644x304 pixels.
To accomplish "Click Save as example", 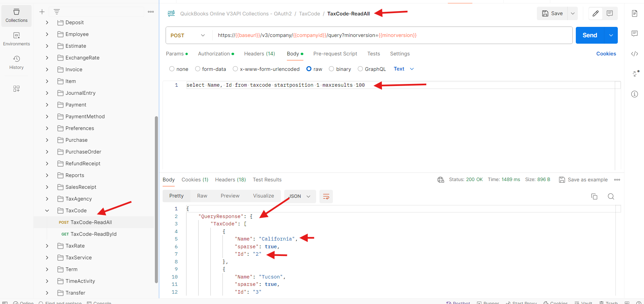I will (x=583, y=180).
